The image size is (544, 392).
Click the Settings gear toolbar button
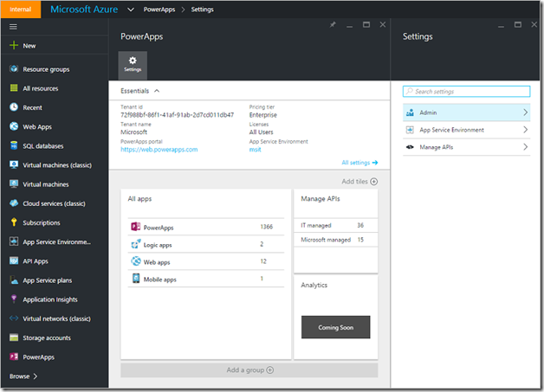pyautogui.click(x=133, y=65)
